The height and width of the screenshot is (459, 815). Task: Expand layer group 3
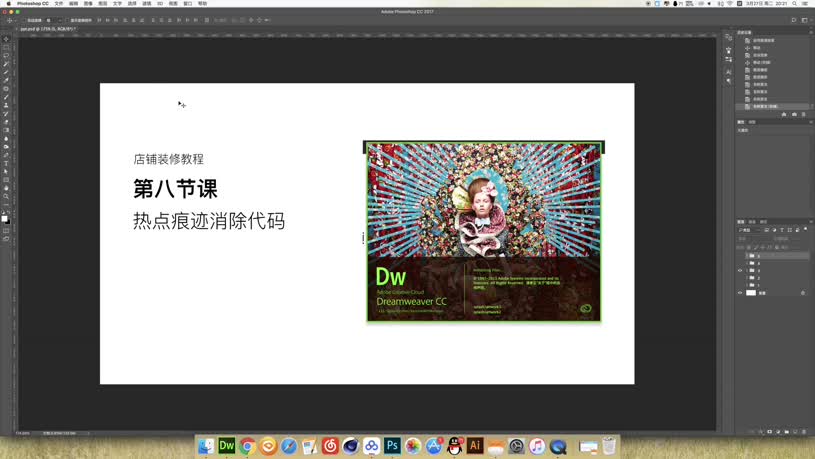tap(747, 270)
